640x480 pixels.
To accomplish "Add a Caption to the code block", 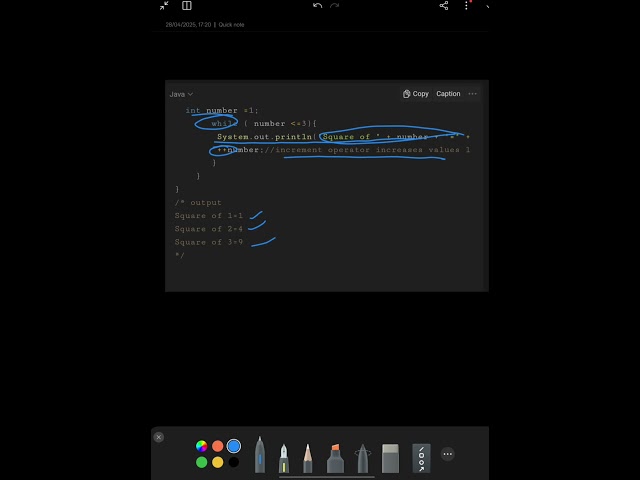I will pyautogui.click(x=448, y=94).
